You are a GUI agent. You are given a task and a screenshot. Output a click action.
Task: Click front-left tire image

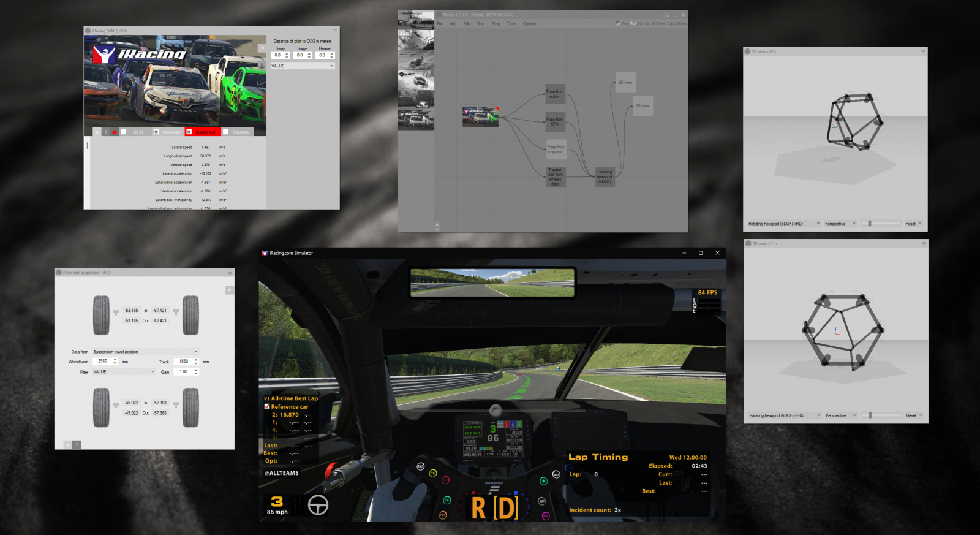click(x=102, y=315)
